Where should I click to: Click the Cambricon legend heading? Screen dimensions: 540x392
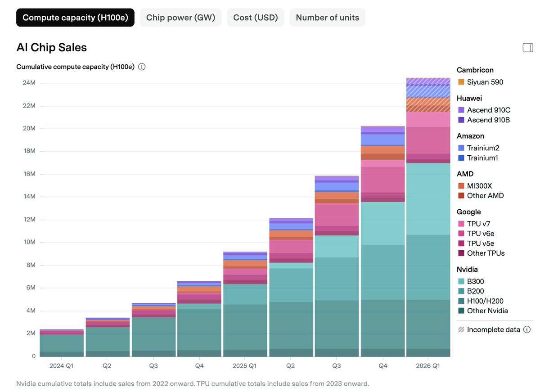[x=475, y=70]
